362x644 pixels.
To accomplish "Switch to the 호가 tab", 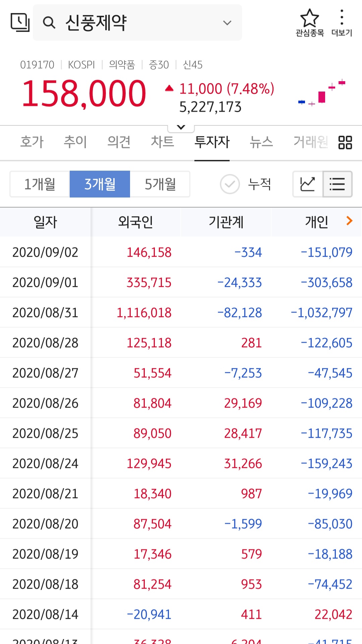I will (x=32, y=142).
